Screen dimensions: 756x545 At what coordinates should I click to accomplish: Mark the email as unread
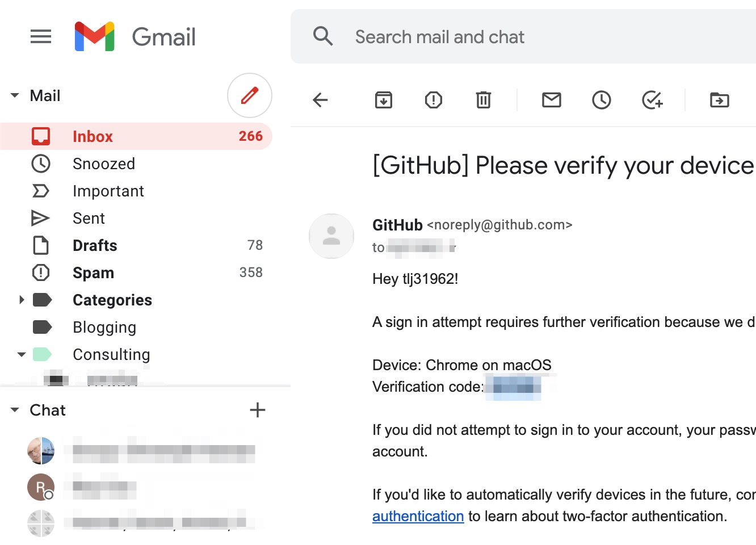[x=551, y=99]
